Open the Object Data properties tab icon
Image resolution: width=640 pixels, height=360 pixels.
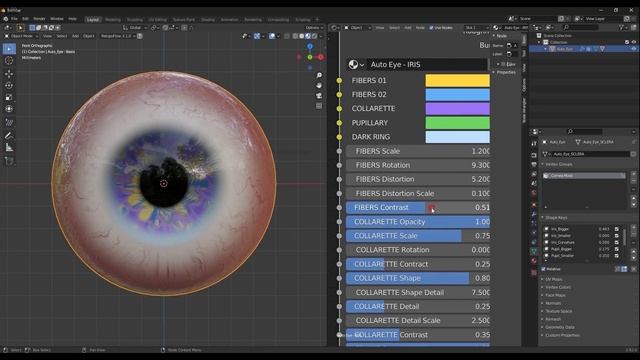tap(534, 251)
